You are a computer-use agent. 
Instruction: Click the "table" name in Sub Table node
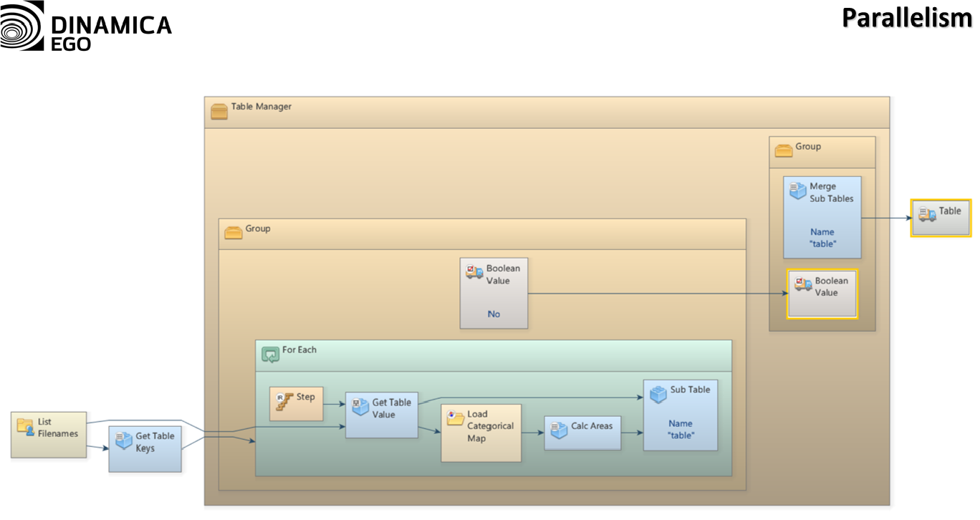(x=681, y=435)
